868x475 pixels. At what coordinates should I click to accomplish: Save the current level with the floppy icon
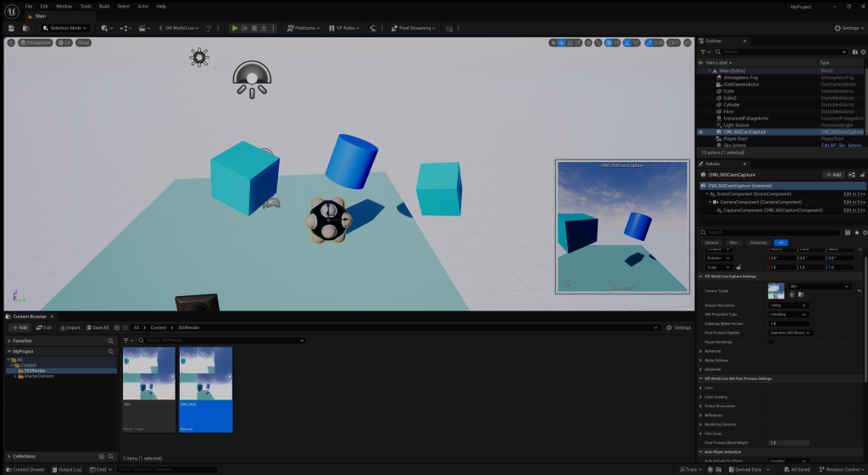coord(11,28)
